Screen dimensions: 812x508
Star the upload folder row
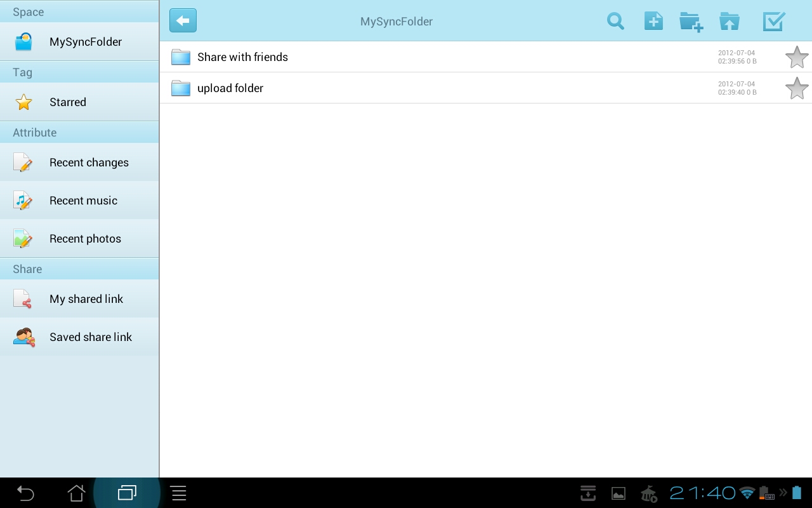tap(797, 88)
